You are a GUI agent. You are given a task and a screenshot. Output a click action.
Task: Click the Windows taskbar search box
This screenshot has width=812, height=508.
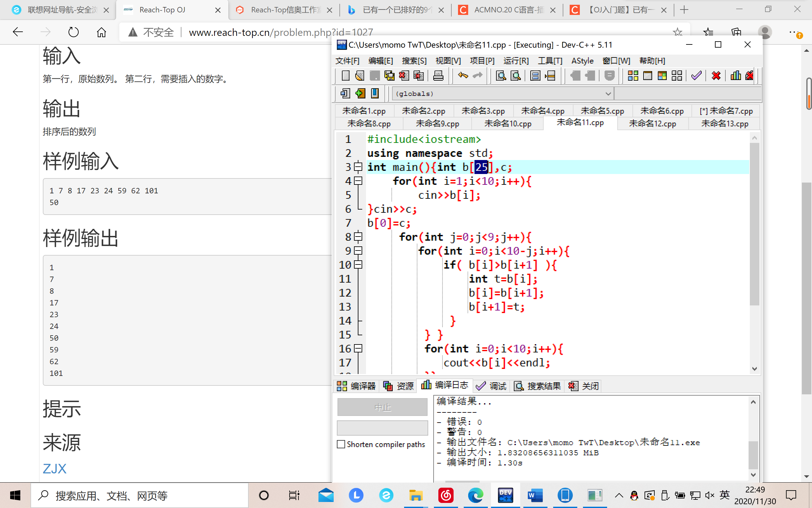tap(140, 495)
